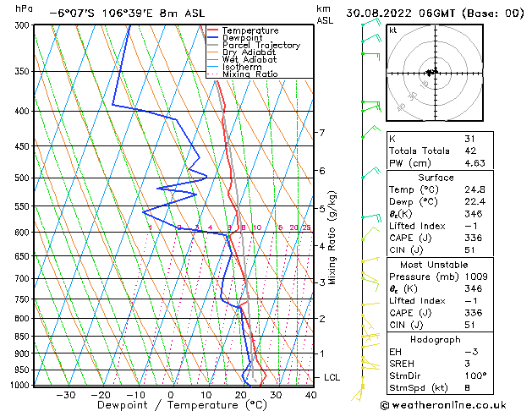Viewport: 532px width, 411px height.
Task: Click the surface Temp value 24.8
Action: pyautogui.click(x=474, y=189)
